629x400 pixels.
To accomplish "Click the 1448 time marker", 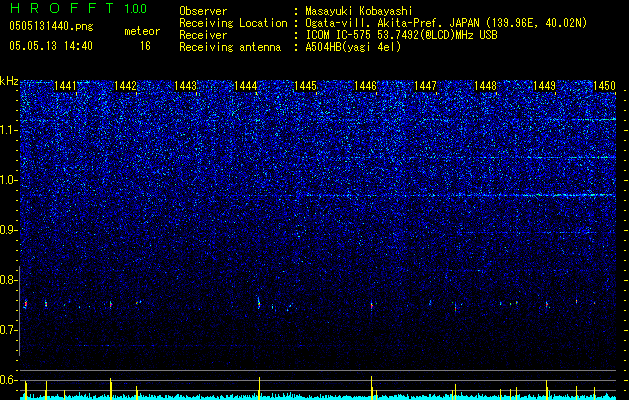I will 485,86.
